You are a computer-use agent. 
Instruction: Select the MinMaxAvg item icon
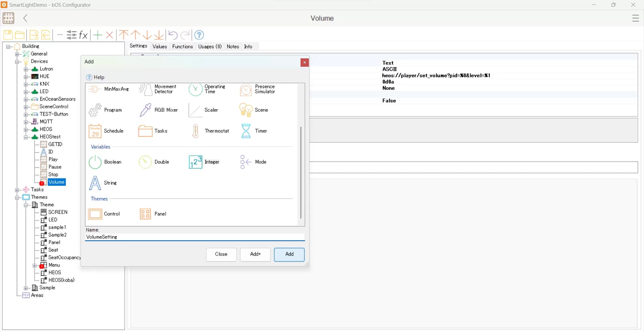tap(95, 89)
